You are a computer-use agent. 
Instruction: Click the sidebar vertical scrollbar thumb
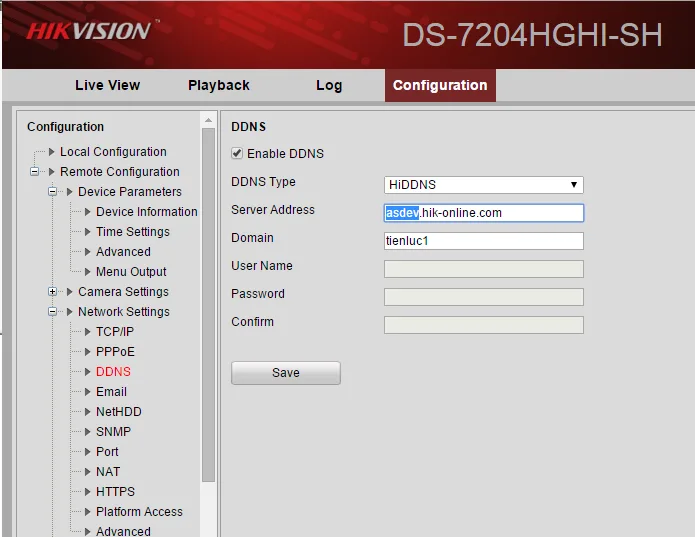point(208,305)
